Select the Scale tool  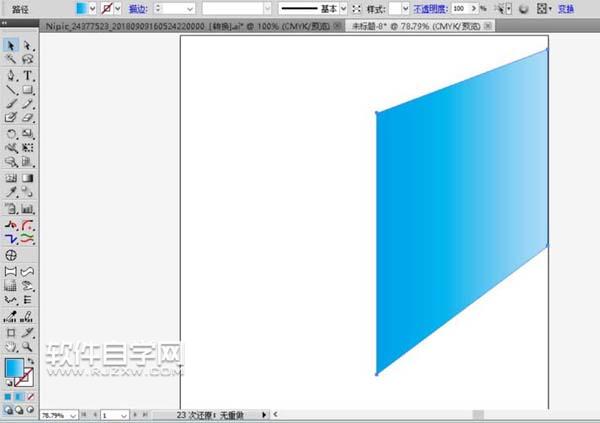pos(27,134)
